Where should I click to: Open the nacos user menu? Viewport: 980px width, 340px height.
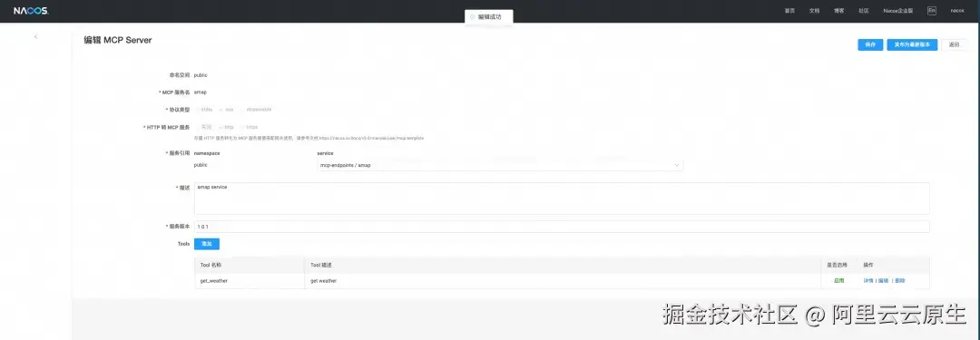957,11
